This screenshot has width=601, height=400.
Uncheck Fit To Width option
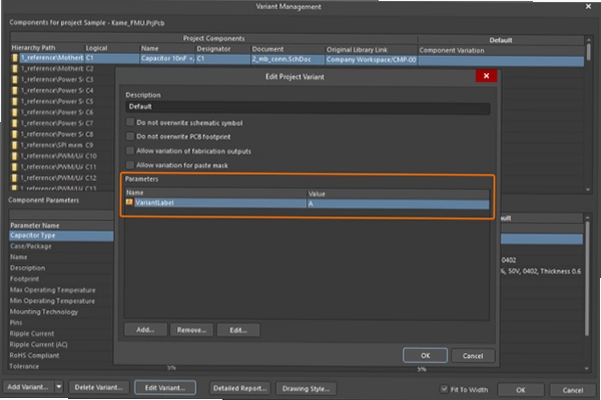[444, 389]
